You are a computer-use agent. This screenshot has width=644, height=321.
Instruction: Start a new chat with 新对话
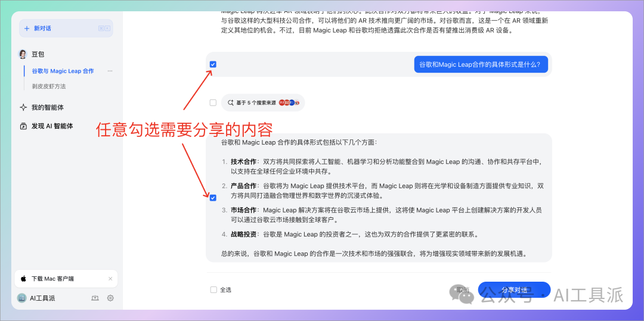click(x=66, y=28)
